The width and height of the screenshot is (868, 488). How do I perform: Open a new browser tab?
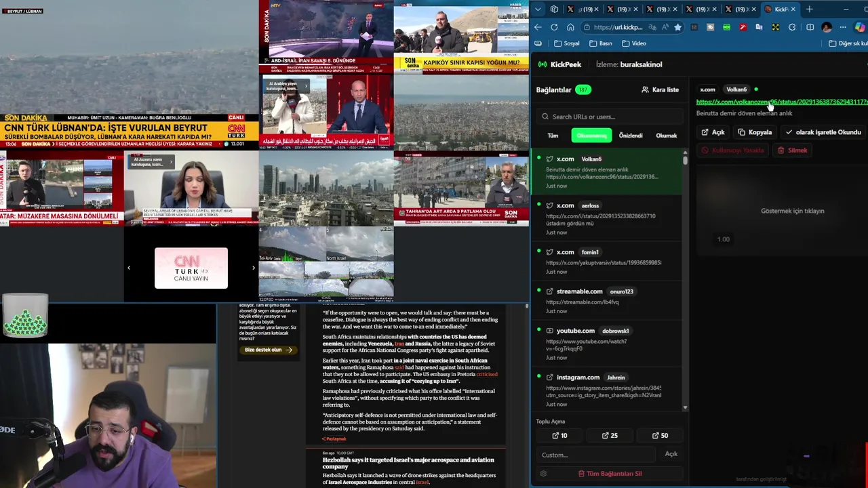click(809, 9)
